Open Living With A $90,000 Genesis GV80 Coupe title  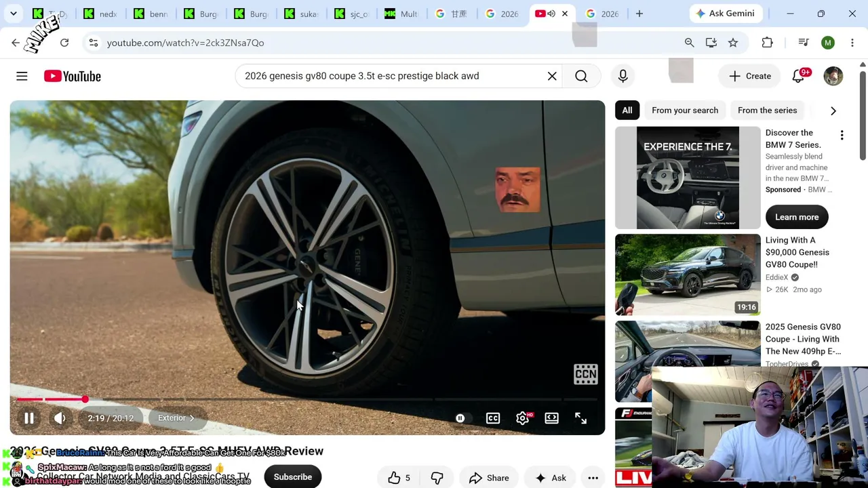(x=797, y=252)
